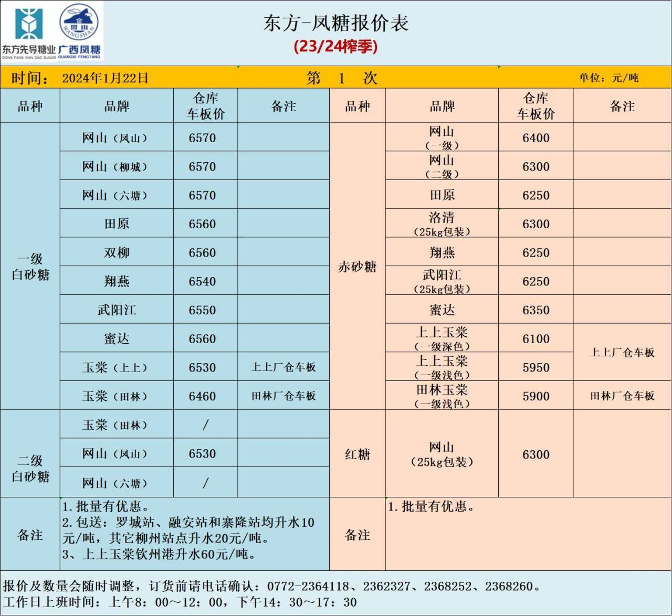Screen dimensions: 672x616
Task: Select the 一级白砂糖 category cell
Action: (30, 267)
